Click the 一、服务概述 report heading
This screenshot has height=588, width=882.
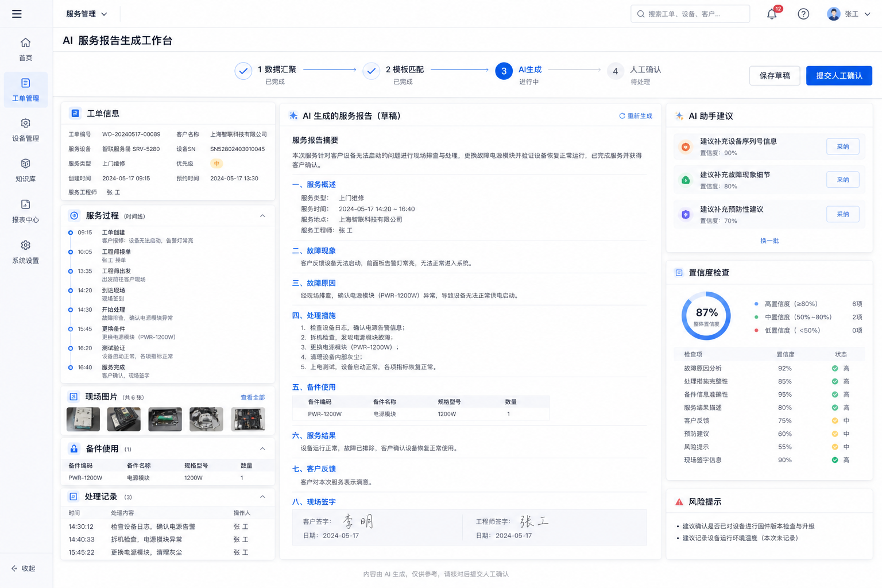click(314, 185)
